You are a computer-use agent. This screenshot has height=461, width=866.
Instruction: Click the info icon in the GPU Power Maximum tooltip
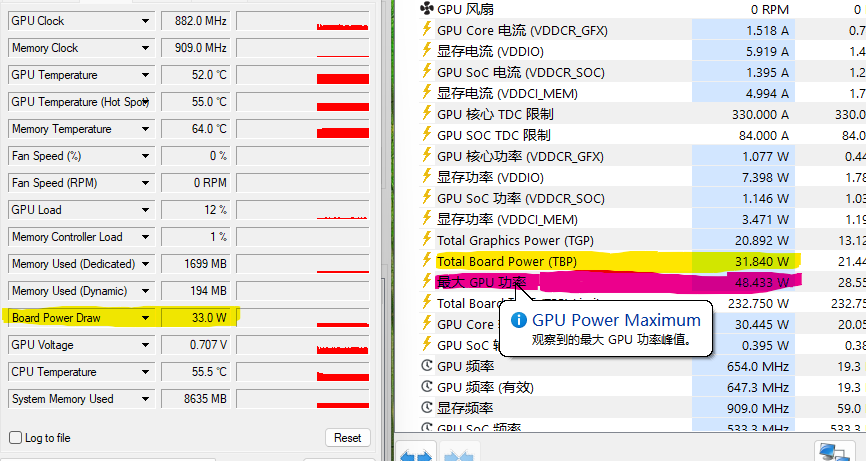point(519,320)
